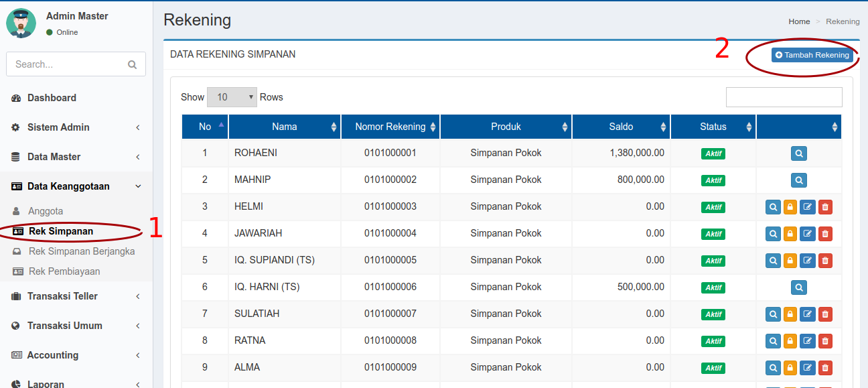Click the name MAHNIP
Image resolution: width=868 pixels, height=388 pixels.
click(x=252, y=180)
